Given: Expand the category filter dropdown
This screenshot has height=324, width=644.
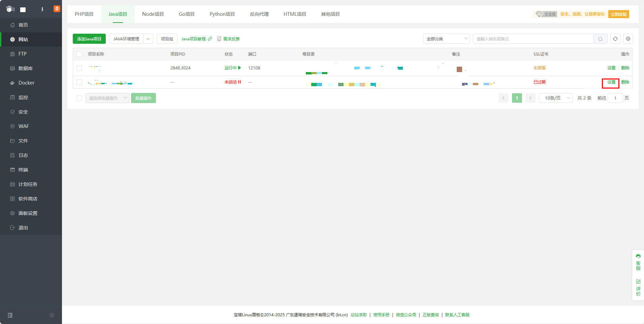Looking at the screenshot, I should [446, 39].
